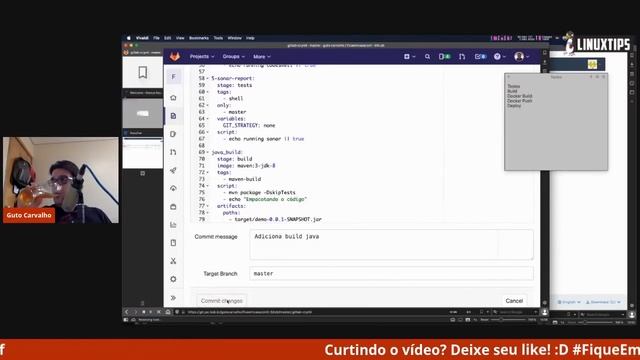
Task: Open the user avatar dropdown
Action: click(522, 57)
